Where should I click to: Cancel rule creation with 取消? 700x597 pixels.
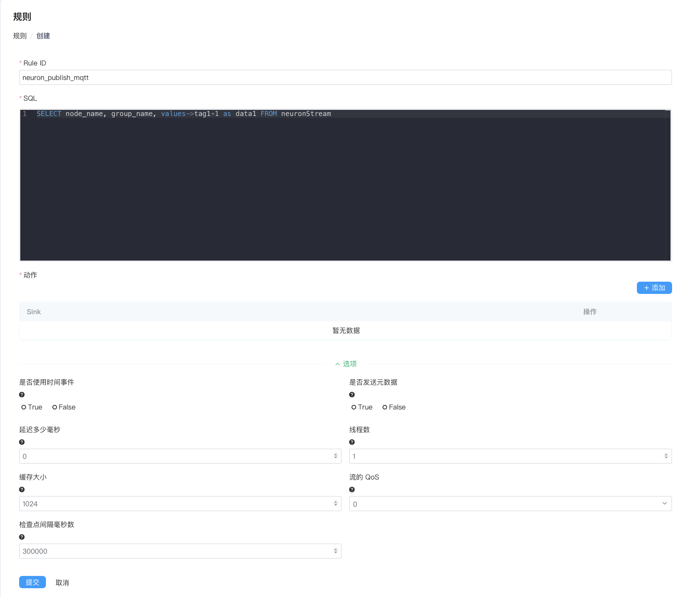point(62,582)
